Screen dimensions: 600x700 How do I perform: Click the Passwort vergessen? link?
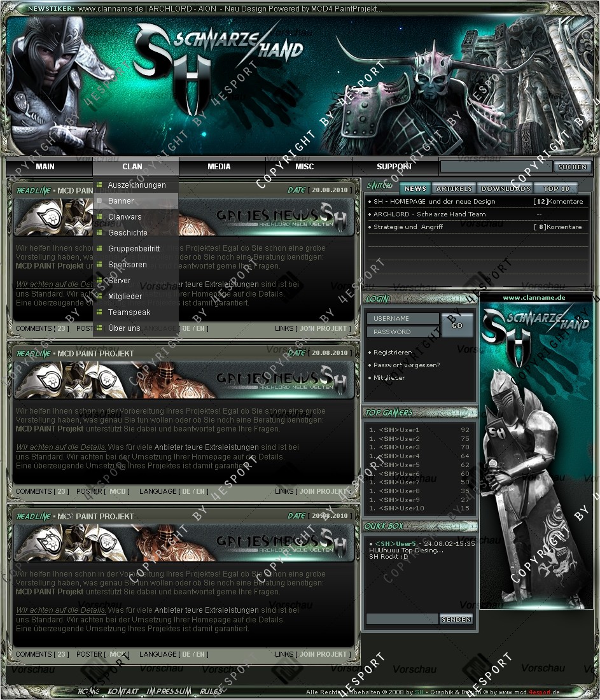tap(407, 365)
